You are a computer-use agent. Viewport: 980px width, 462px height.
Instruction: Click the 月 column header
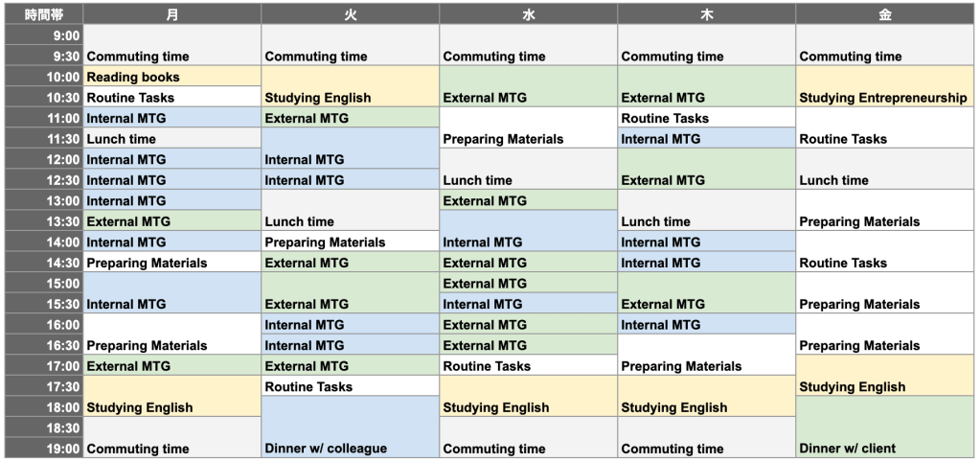[171, 14]
